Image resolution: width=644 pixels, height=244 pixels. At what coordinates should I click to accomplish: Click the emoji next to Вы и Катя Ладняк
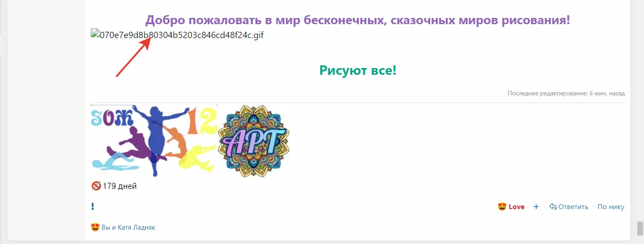point(95,227)
